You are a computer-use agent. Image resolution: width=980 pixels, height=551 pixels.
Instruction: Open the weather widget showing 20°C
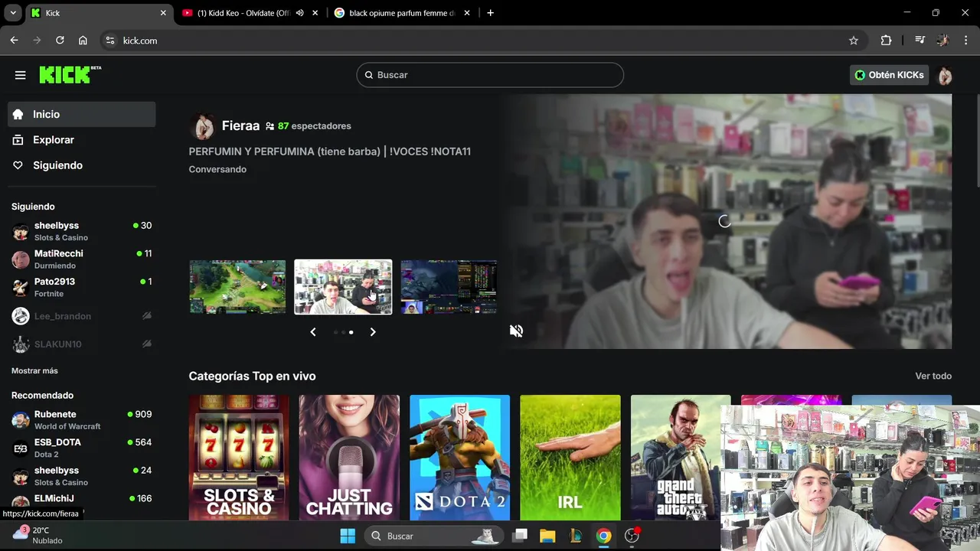[38, 536]
